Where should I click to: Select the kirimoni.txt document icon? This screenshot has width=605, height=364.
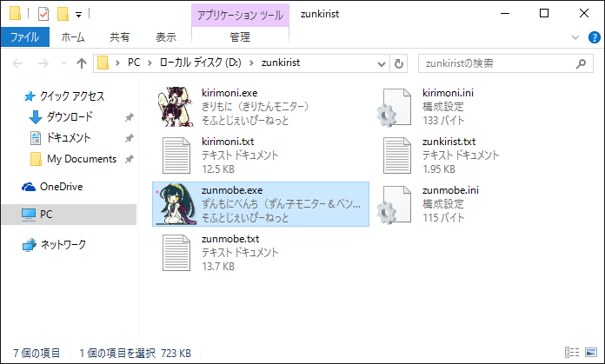tap(176, 156)
